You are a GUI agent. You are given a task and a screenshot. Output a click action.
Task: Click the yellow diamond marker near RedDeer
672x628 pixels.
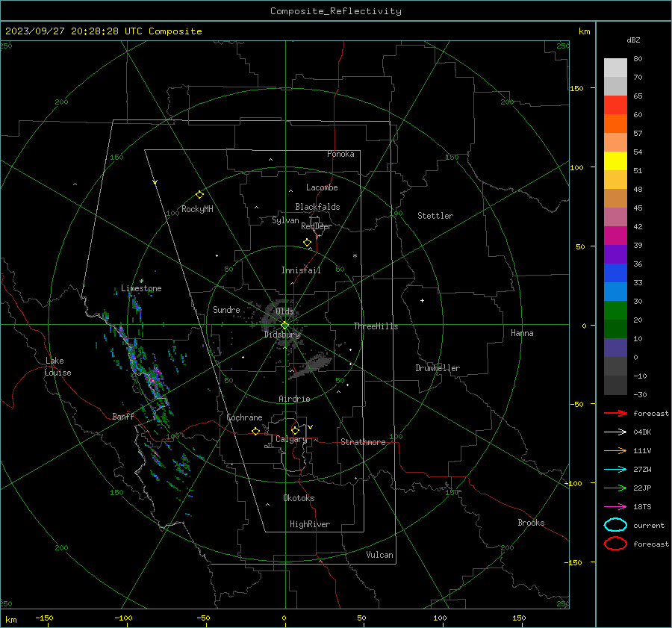(x=307, y=243)
